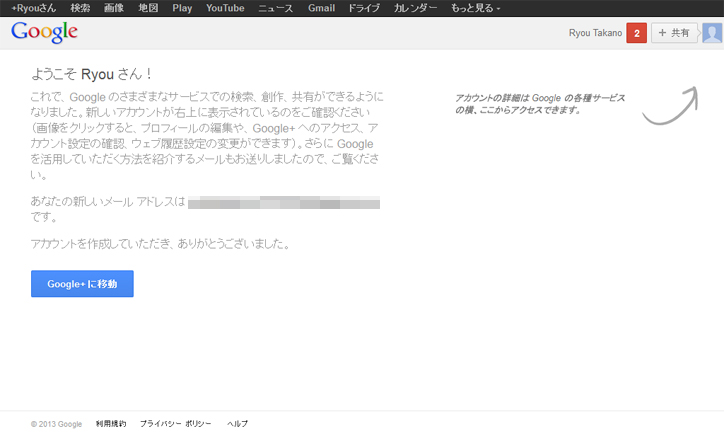The width and height of the screenshot is (724, 436).
Task: Open 検索 in the top bar
Action: tap(80, 8)
